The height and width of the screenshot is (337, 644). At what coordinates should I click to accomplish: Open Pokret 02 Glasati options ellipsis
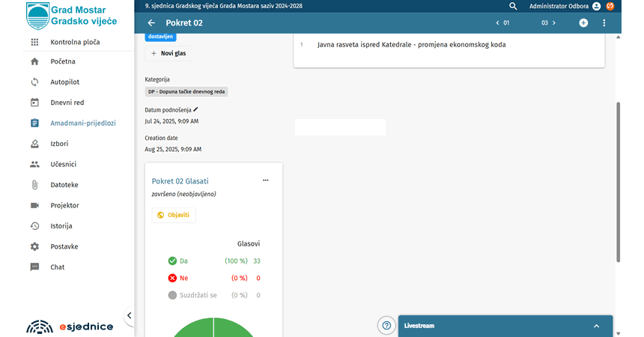point(265,180)
